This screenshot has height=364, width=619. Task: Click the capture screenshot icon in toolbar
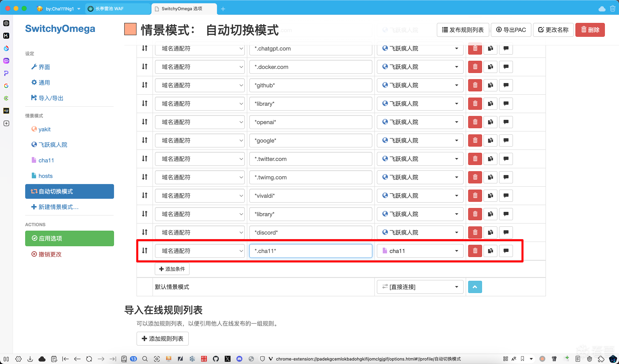click(157, 359)
